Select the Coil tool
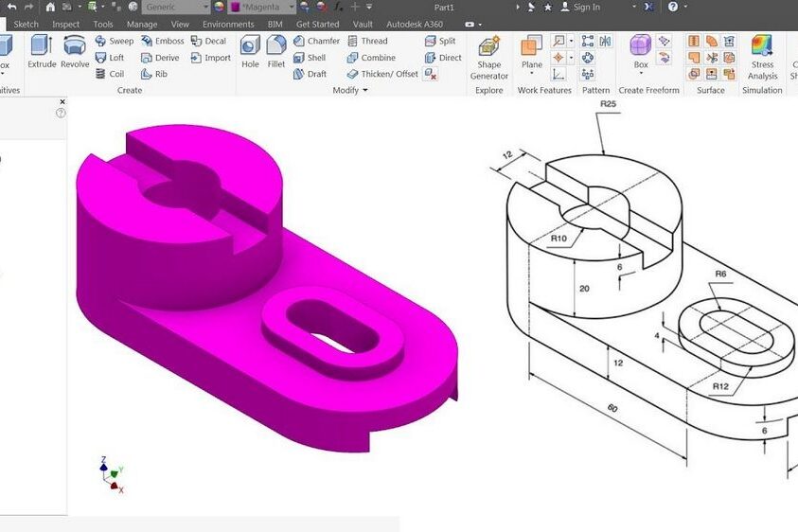This screenshot has height=532, width=798. [110, 74]
